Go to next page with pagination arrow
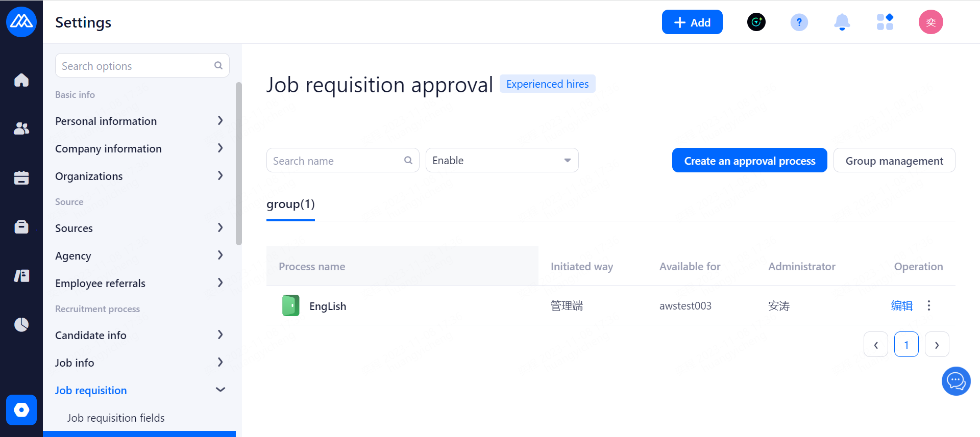 (x=937, y=345)
